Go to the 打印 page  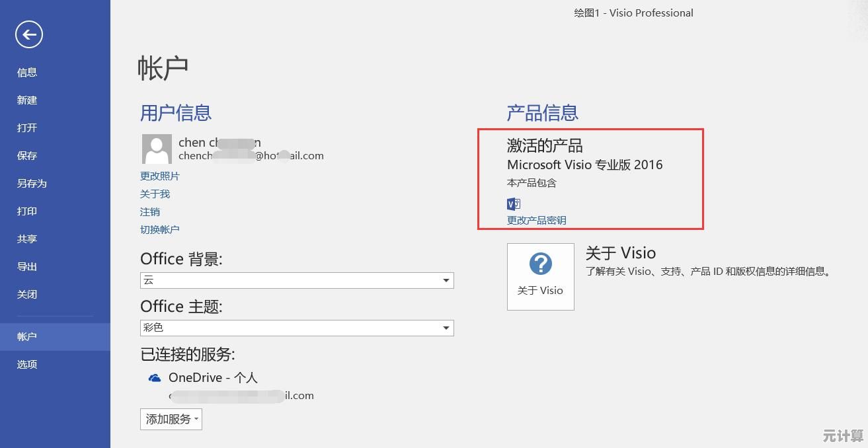(27, 211)
